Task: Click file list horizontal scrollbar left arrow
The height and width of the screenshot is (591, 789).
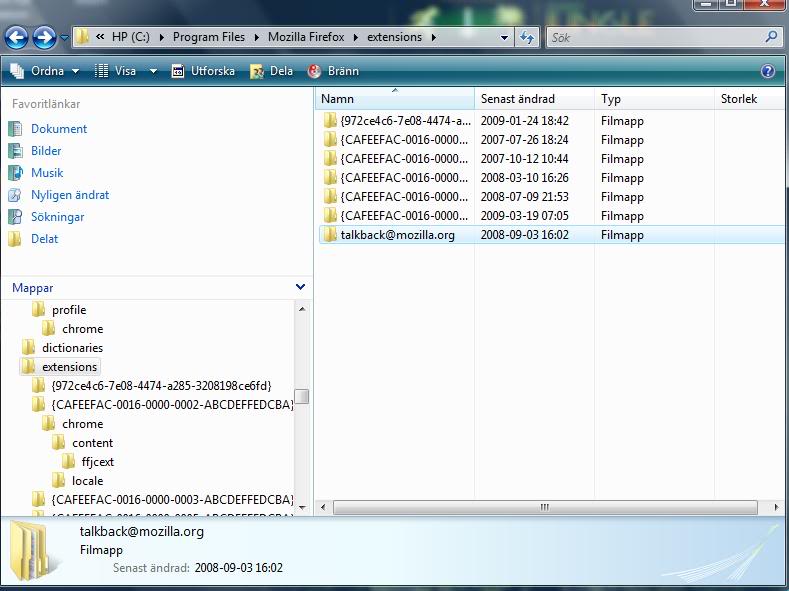Action: click(x=323, y=508)
